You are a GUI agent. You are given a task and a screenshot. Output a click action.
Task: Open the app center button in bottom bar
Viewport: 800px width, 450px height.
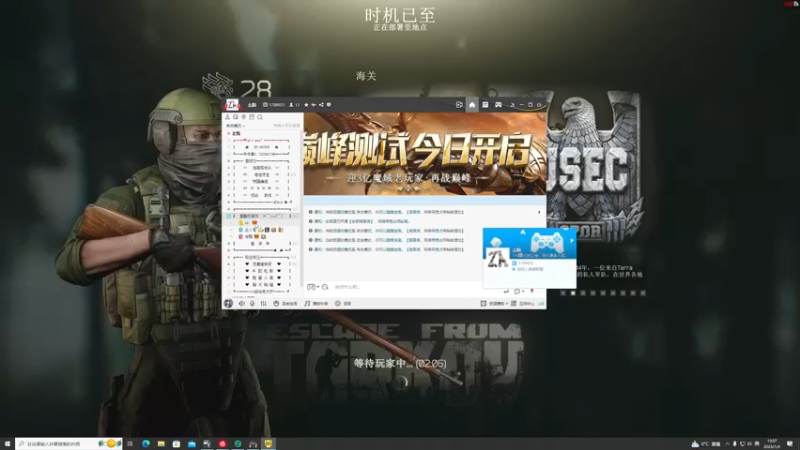pos(523,304)
